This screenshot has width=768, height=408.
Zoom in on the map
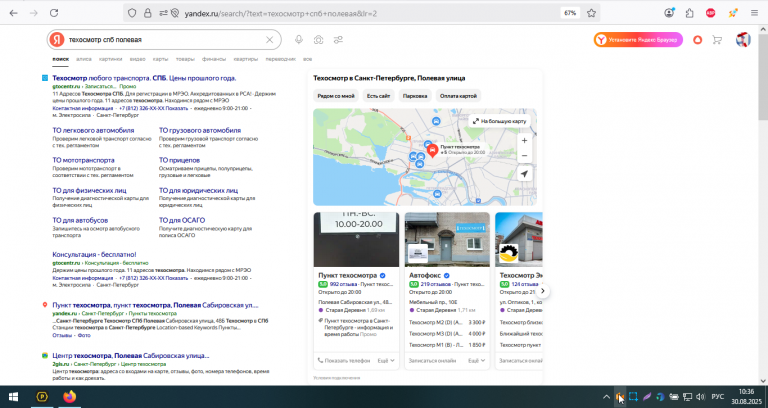coord(524,141)
